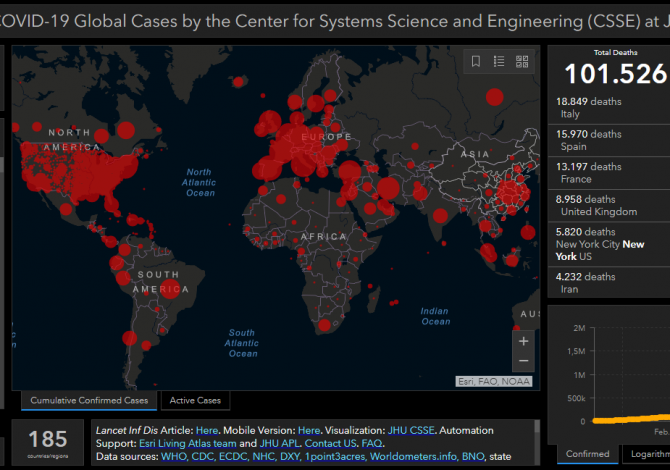670x470 pixels.
Task: Click the orange confirmed cases line on chart
Action: (x=632, y=419)
